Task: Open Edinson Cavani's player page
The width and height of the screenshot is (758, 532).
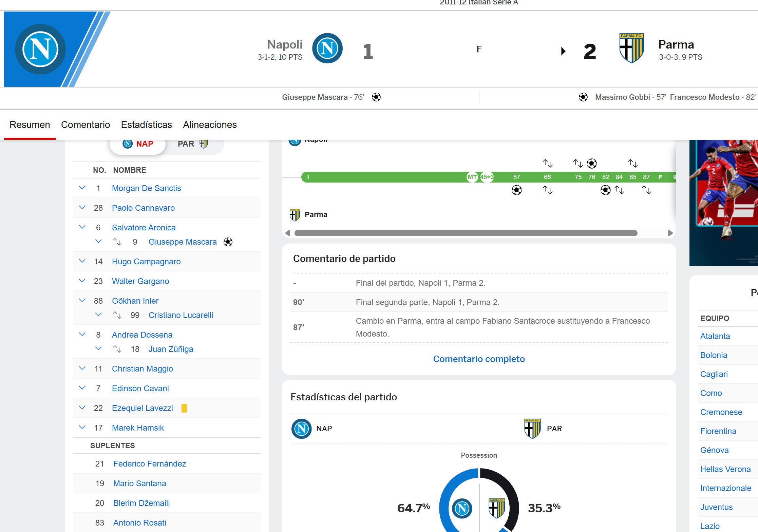Action: coord(140,388)
